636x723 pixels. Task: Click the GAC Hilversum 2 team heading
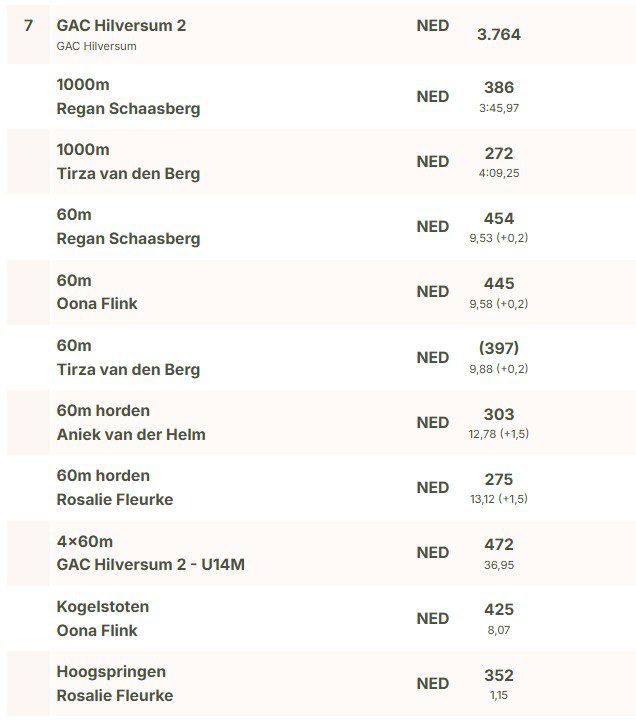tap(121, 25)
